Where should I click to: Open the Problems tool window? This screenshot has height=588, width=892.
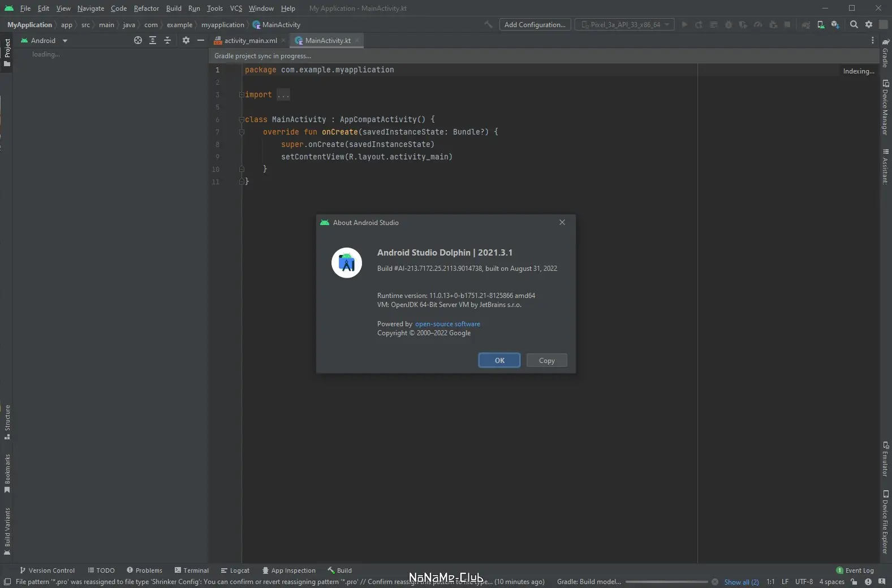pyautogui.click(x=144, y=570)
